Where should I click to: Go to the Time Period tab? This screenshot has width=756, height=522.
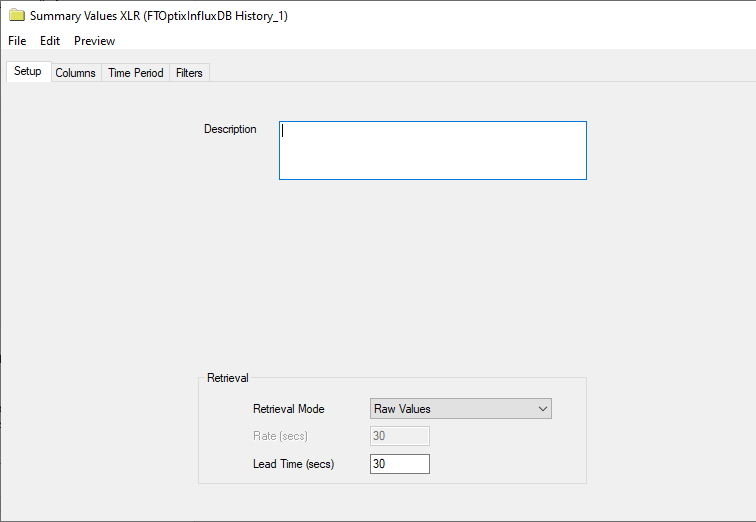tap(135, 73)
